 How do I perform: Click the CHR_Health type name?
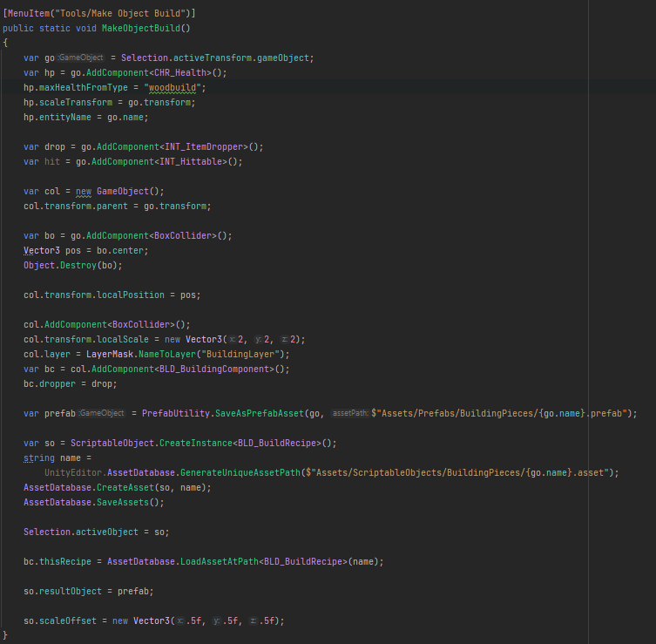click(180, 73)
